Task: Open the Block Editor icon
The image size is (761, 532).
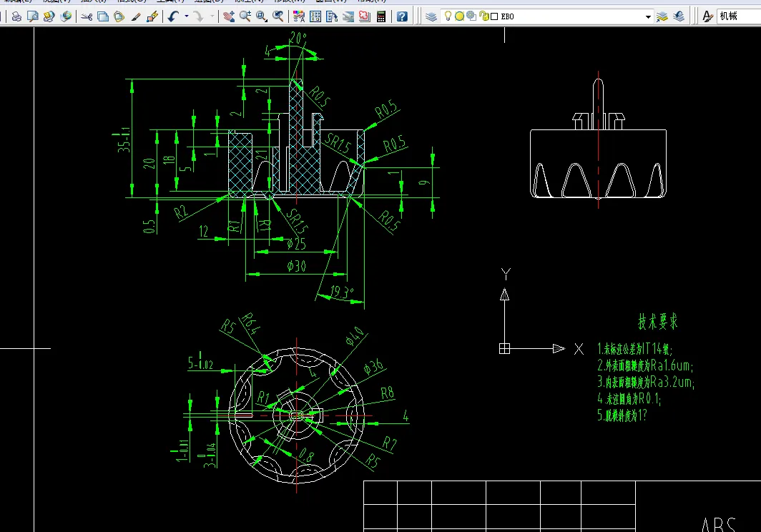Action: pyautogui.click(x=152, y=16)
